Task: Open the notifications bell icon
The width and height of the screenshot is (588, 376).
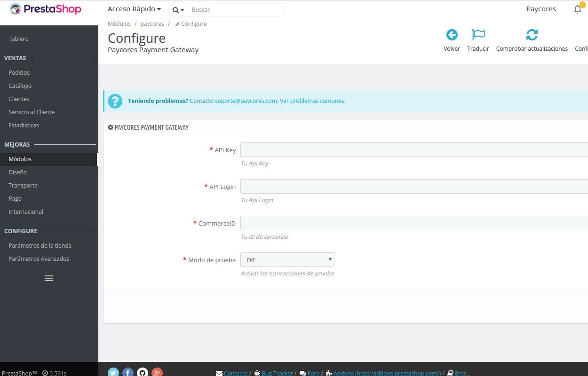Action: 578,9
